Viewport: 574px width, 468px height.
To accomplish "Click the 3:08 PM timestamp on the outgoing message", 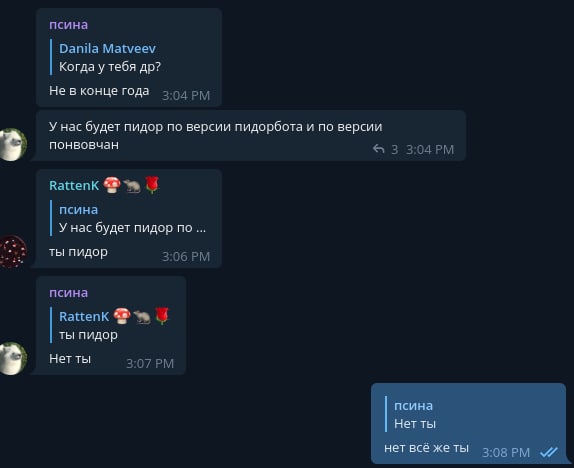I will coord(506,453).
